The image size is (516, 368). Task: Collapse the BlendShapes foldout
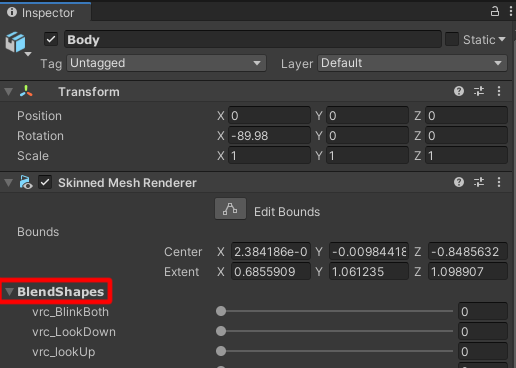pyautogui.click(x=9, y=292)
